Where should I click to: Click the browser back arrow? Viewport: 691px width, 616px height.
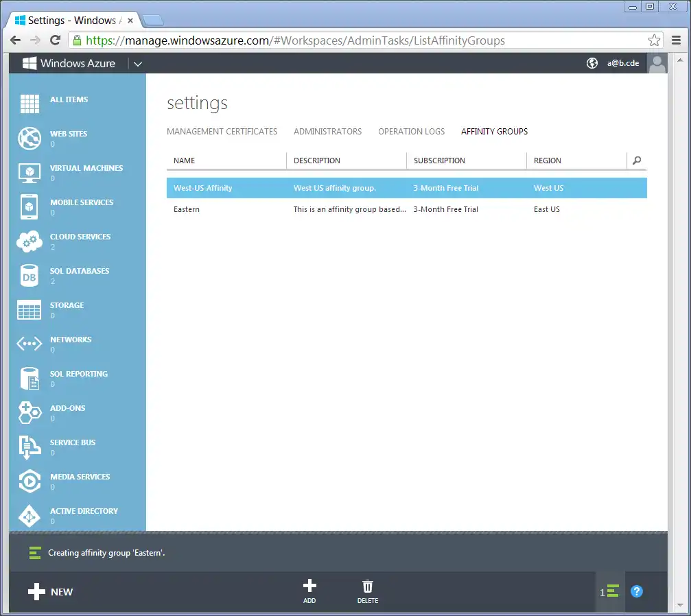coord(15,40)
